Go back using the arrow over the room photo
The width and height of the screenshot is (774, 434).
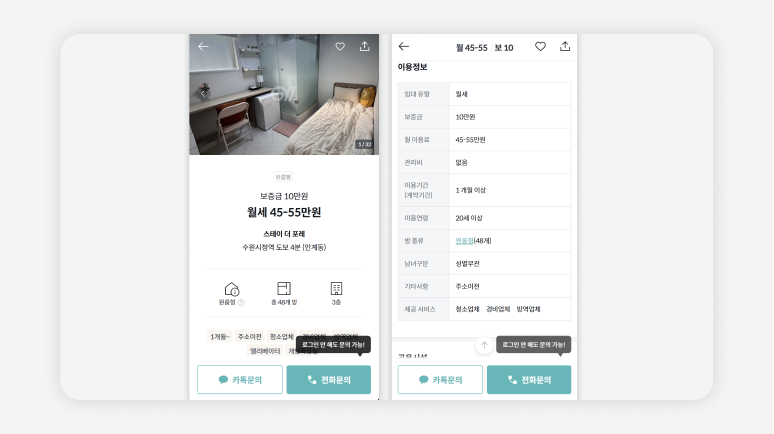pyautogui.click(x=203, y=46)
